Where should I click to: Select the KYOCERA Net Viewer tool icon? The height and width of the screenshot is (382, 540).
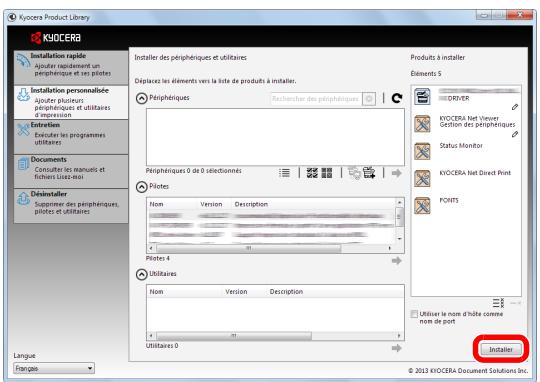click(x=422, y=124)
